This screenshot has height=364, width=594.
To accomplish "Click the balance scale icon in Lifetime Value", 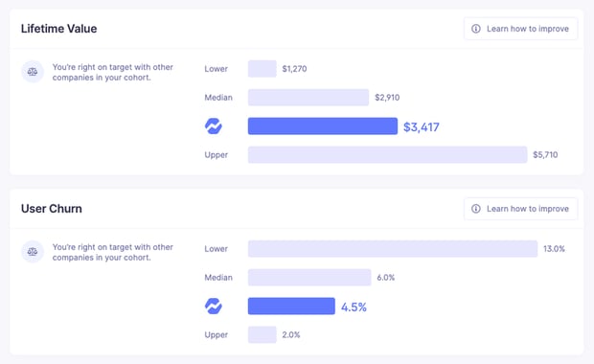I will [33, 72].
